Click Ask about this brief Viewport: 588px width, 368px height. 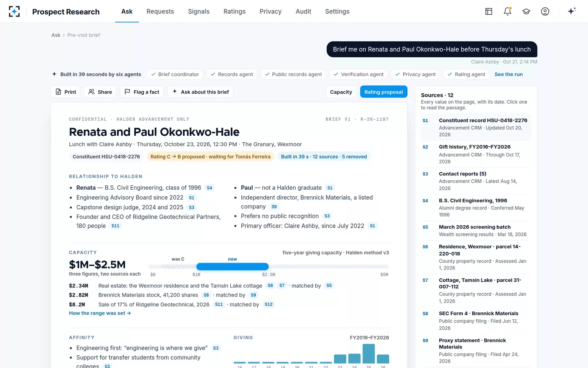point(200,92)
